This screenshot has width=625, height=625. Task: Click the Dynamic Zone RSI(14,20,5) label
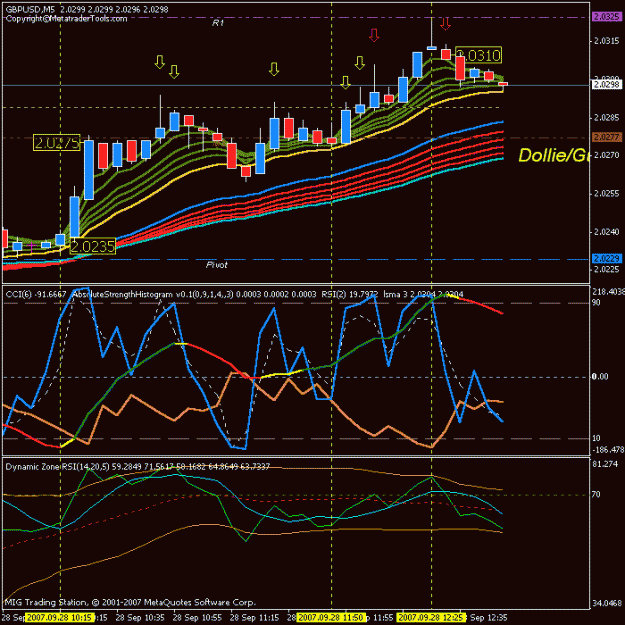[x=57, y=466]
